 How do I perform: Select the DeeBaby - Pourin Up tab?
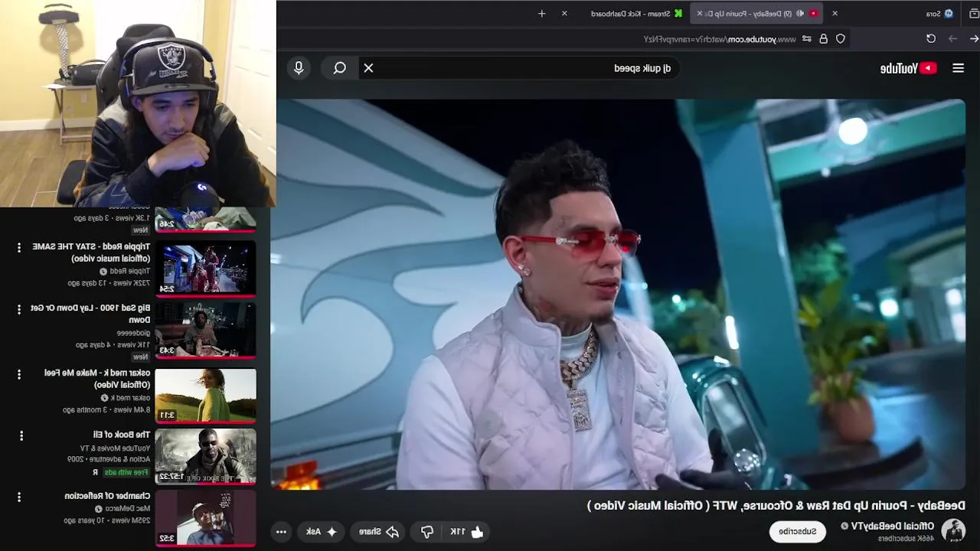(x=756, y=13)
